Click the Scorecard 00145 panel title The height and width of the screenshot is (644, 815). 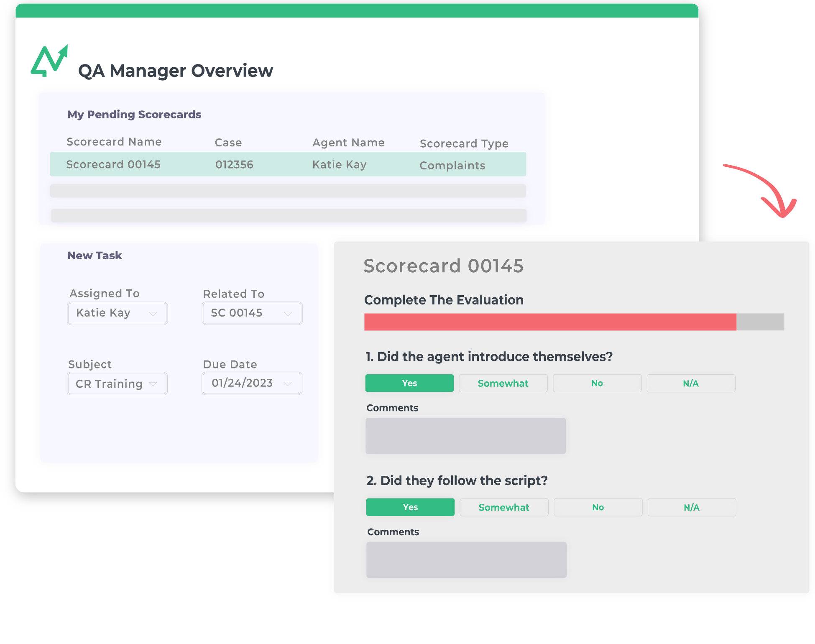(x=444, y=266)
